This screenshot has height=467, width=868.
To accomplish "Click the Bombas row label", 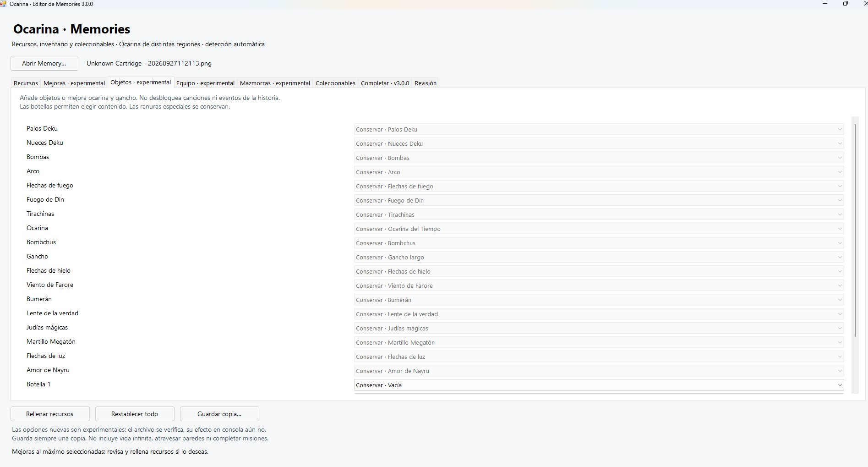I will [38, 157].
